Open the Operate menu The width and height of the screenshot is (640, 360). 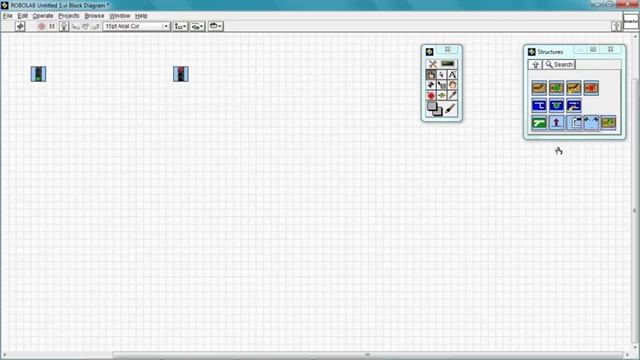point(43,16)
